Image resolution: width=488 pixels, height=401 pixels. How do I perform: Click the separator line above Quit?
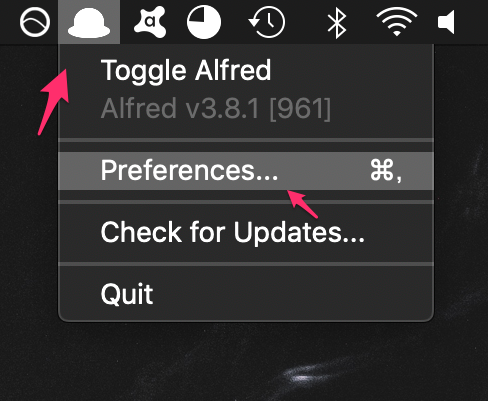tap(246, 264)
